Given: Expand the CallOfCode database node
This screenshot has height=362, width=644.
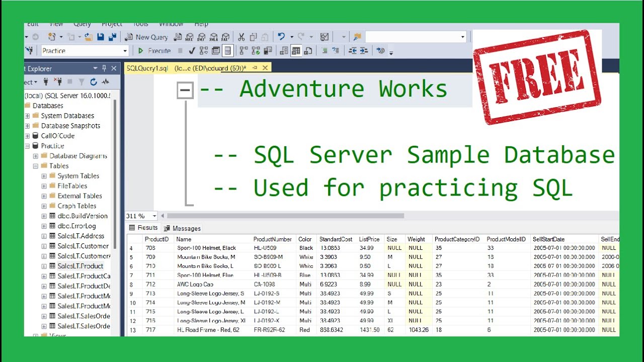Looking at the screenshot, I should (28, 136).
